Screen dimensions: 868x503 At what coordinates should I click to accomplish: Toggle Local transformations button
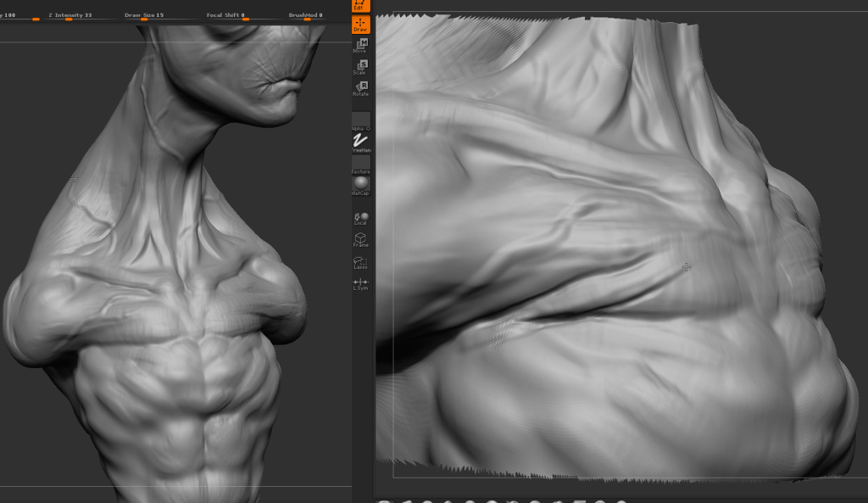pos(360,218)
